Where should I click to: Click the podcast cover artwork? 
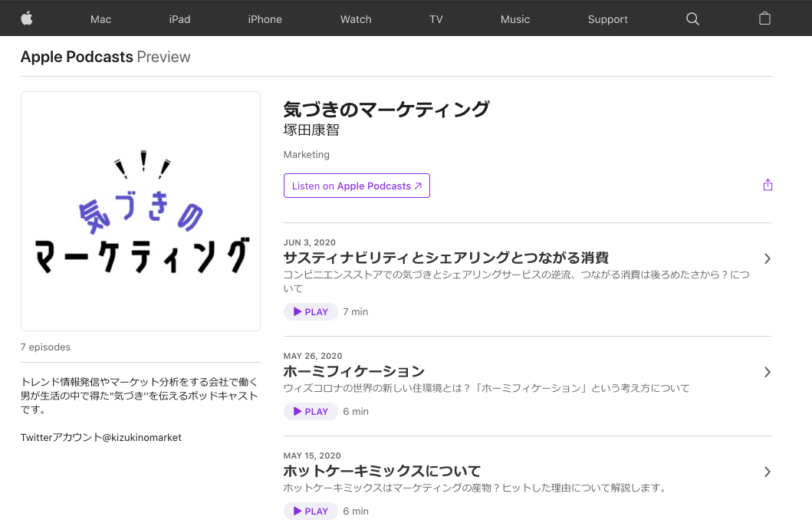click(x=140, y=212)
